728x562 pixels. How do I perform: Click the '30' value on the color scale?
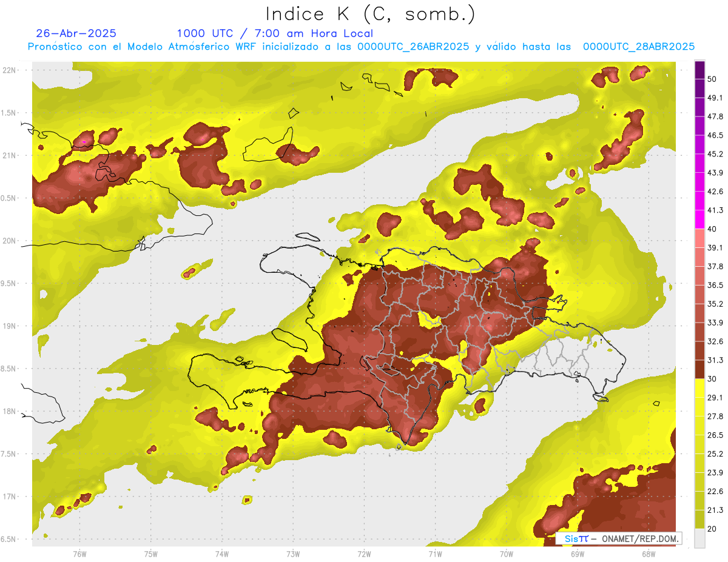tap(712, 379)
